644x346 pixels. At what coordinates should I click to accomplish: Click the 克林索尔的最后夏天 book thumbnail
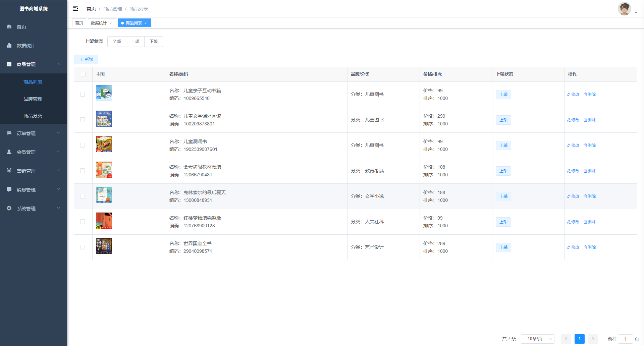tap(104, 195)
